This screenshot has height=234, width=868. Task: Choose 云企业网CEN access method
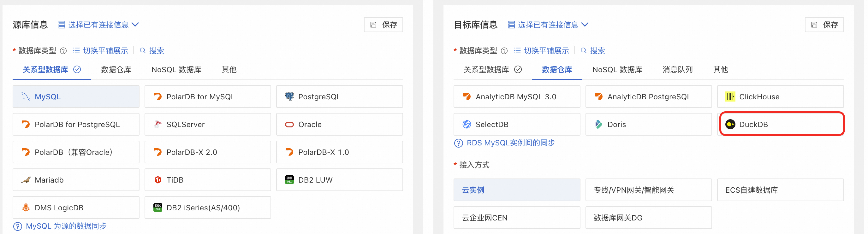pos(517,218)
